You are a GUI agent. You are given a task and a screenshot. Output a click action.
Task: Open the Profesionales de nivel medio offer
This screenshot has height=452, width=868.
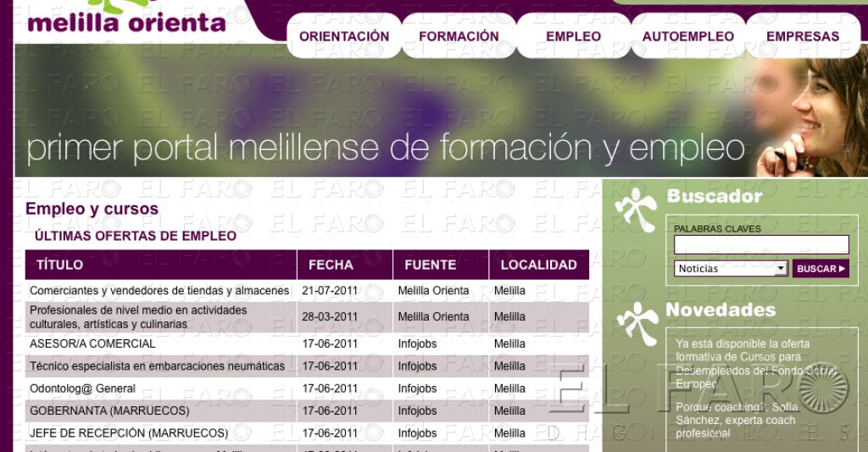(x=138, y=317)
